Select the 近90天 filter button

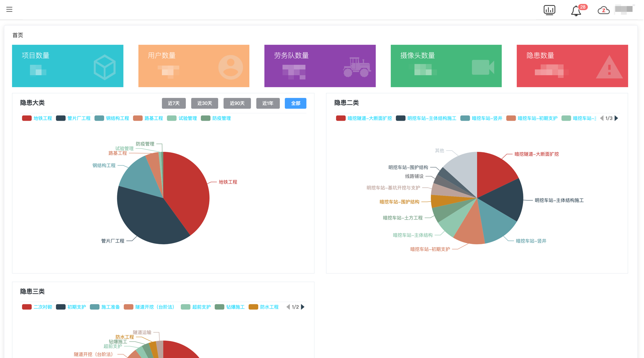click(x=237, y=103)
